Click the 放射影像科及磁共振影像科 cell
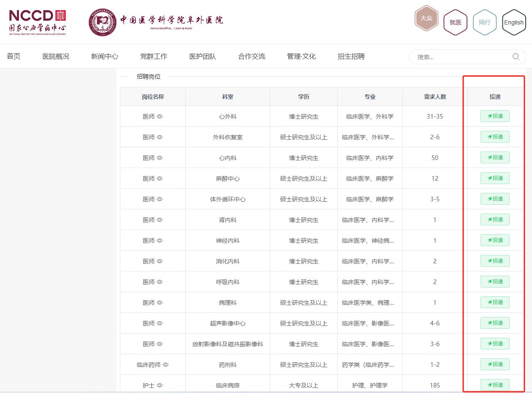 click(x=228, y=344)
